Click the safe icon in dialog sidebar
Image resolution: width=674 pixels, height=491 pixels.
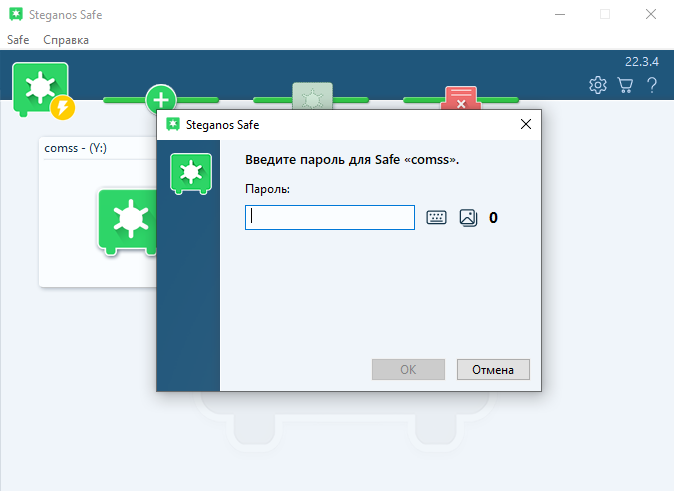191,174
